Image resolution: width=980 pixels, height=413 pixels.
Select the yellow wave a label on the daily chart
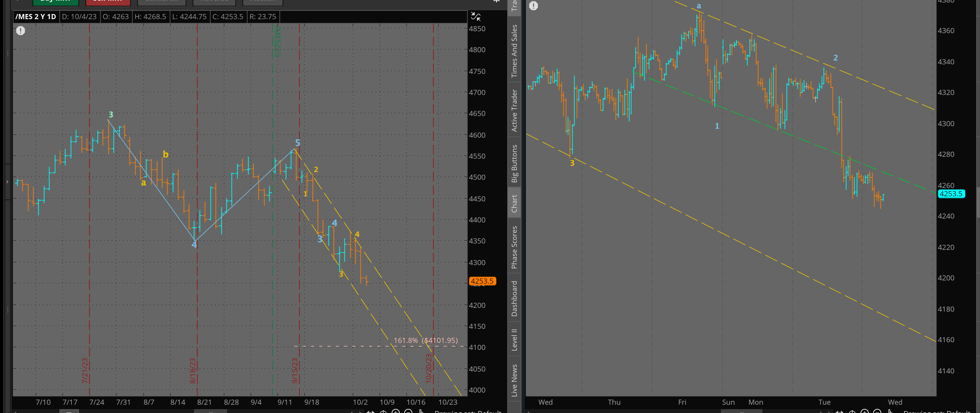144,183
